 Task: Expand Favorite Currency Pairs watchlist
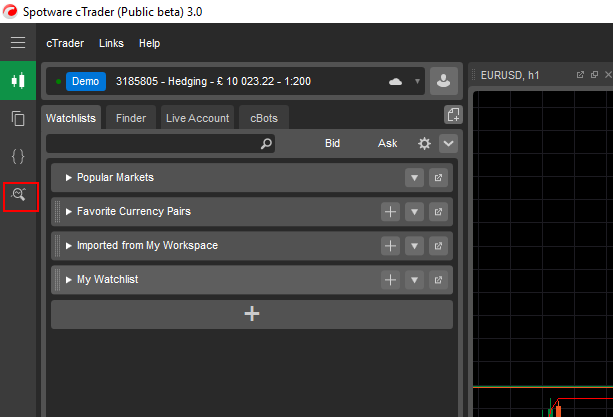pos(68,211)
